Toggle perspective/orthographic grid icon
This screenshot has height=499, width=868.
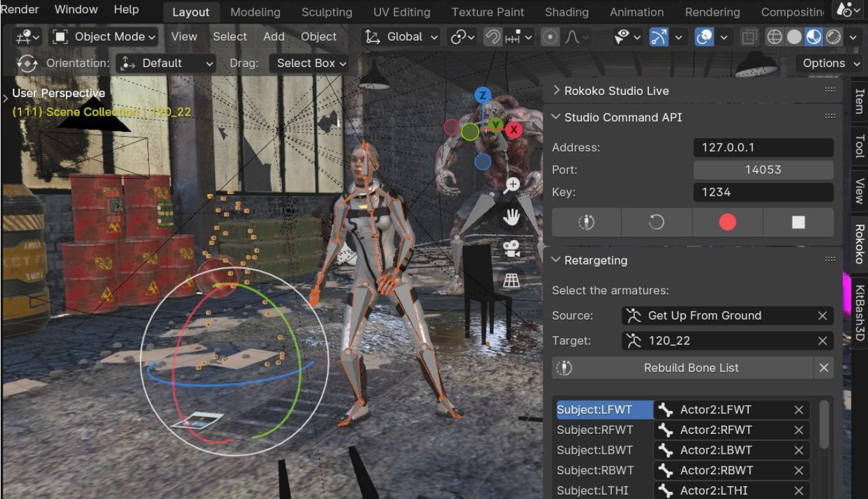tap(512, 280)
